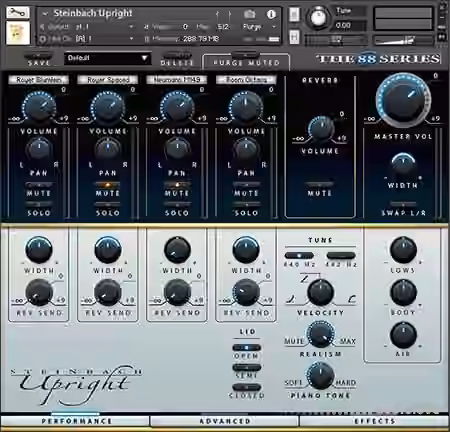The image size is (450, 432).
Task: Solo the Room mic channel
Action: point(246,204)
